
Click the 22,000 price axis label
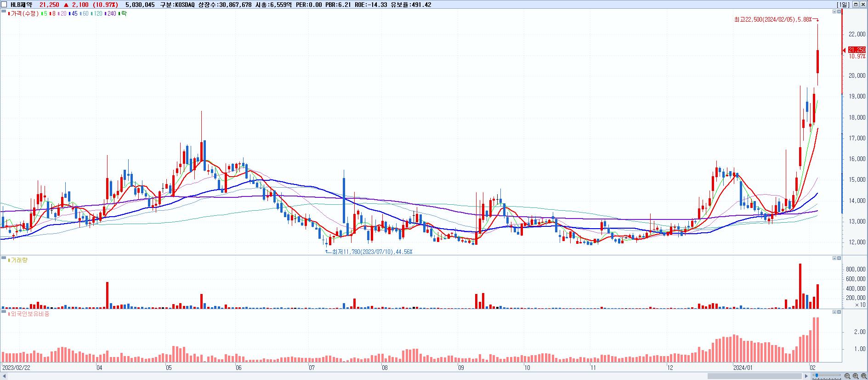pyautogui.click(x=857, y=34)
